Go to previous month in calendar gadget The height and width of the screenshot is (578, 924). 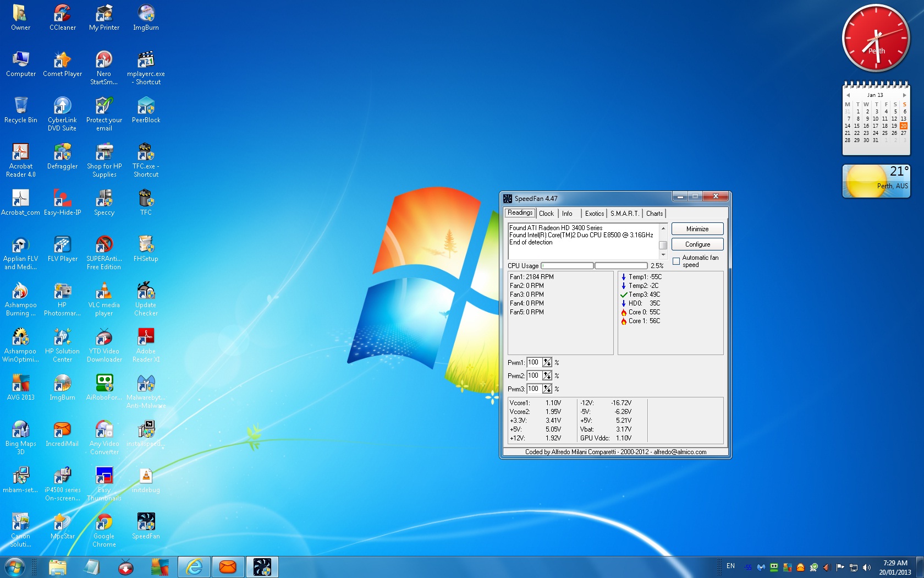(x=848, y=95)
